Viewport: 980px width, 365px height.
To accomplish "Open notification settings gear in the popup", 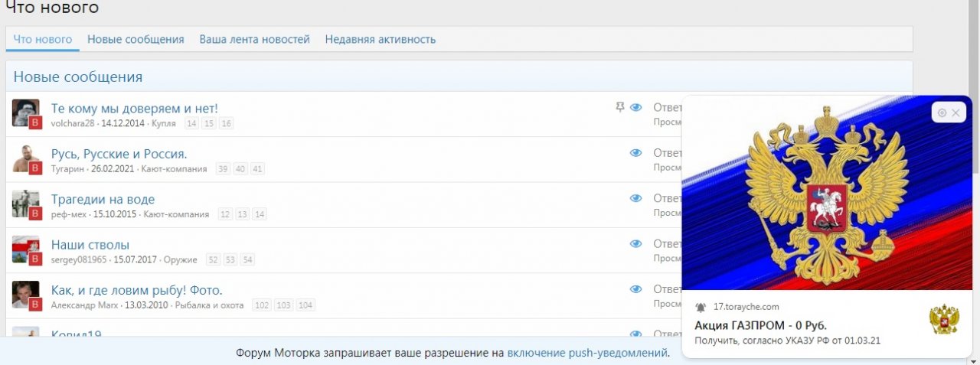I will coord(942,112).
